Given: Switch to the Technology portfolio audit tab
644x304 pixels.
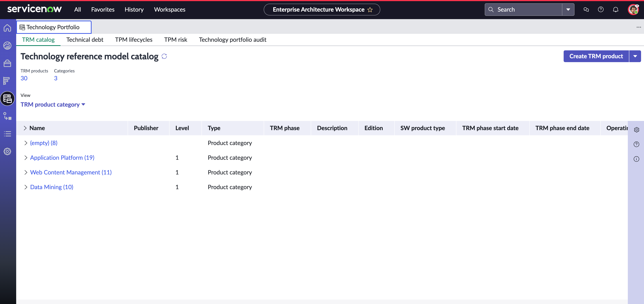Looking at the screenshot, I should coord(232,40).
